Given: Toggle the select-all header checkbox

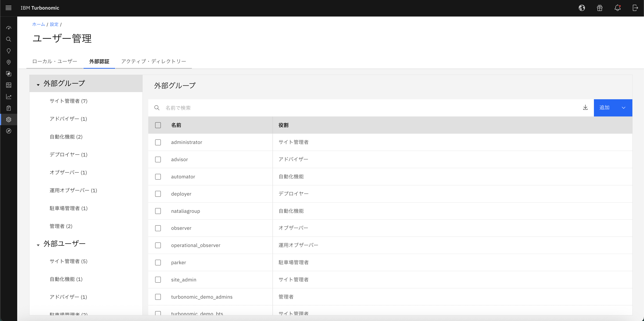Looking at the screenshot, I should (158, 125).
